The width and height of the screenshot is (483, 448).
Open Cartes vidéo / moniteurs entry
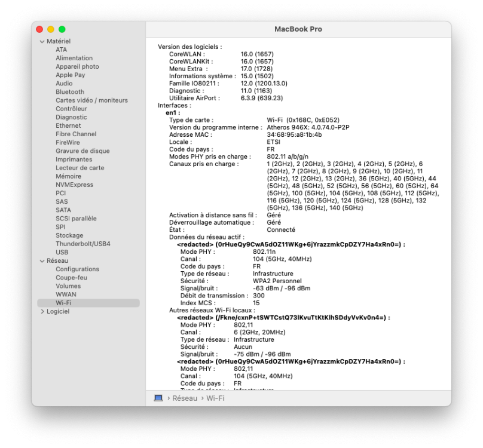[91, 100]
